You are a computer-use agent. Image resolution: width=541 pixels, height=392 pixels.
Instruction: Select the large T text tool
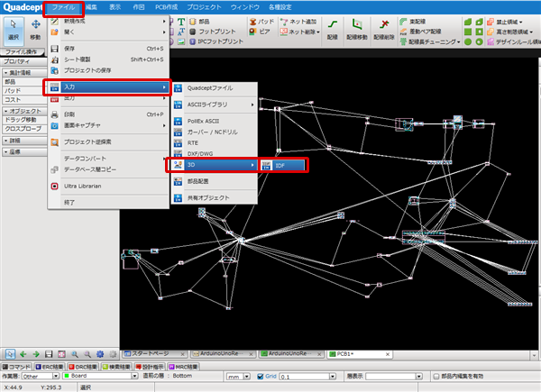(x=181, y=22)
